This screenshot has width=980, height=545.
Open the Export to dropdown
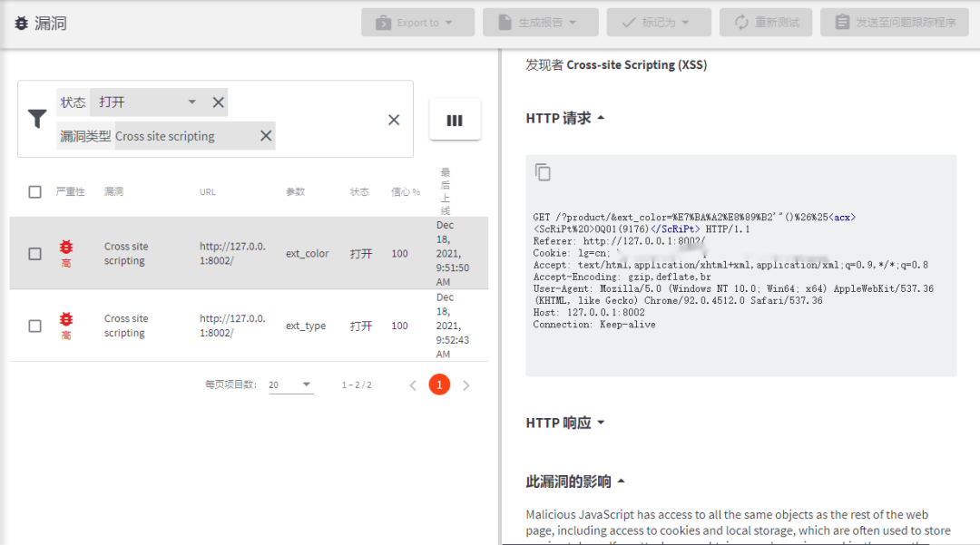click(x=417, y=23)
